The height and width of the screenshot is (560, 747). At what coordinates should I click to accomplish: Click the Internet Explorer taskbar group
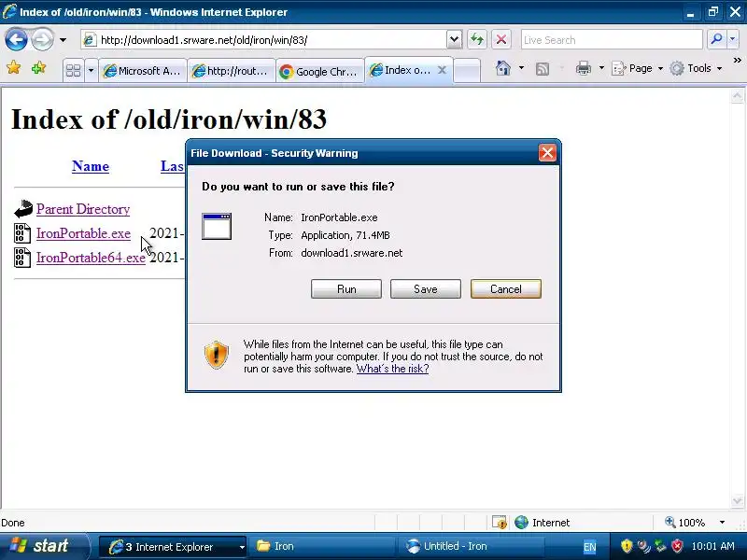pyautogui.click(x=173, y=547)
